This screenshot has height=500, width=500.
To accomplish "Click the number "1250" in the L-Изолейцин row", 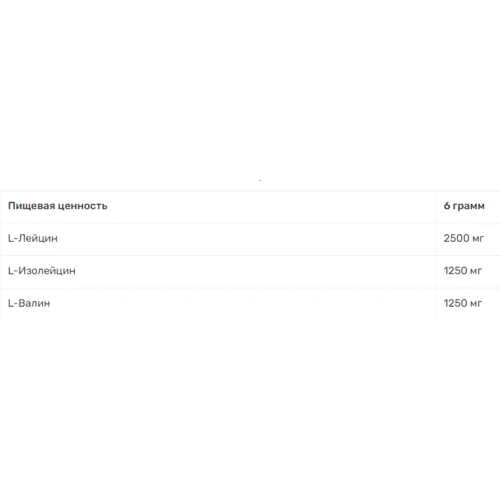I will pos(456,271).
